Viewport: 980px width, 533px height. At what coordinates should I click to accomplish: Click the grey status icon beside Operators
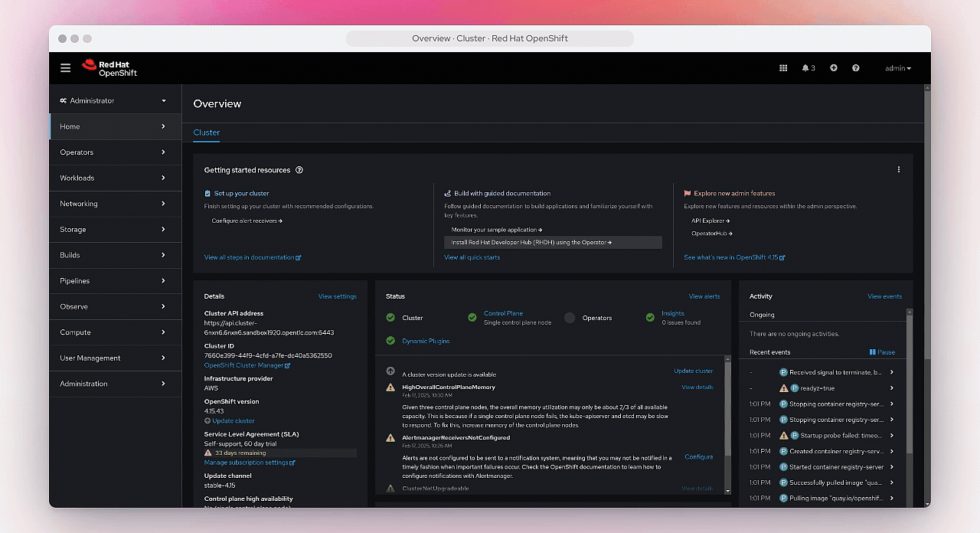(x=570, y=318)
